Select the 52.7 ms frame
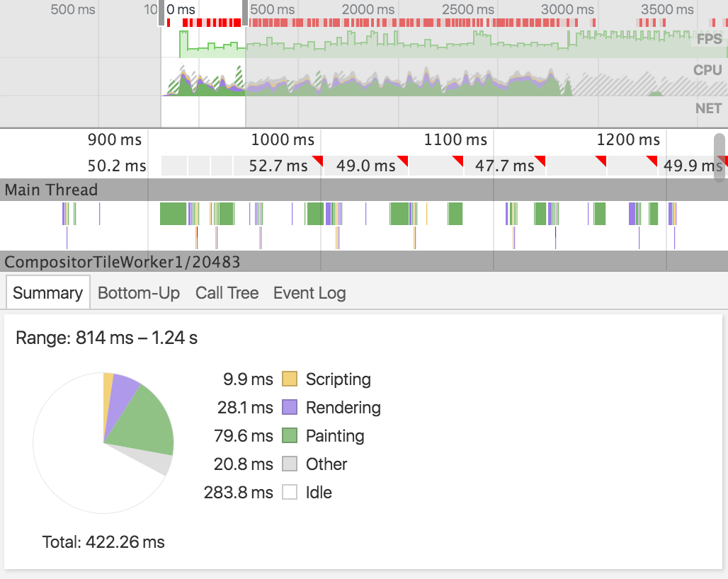Viewport: 728px width, 579px height. [x=278, y=166]
